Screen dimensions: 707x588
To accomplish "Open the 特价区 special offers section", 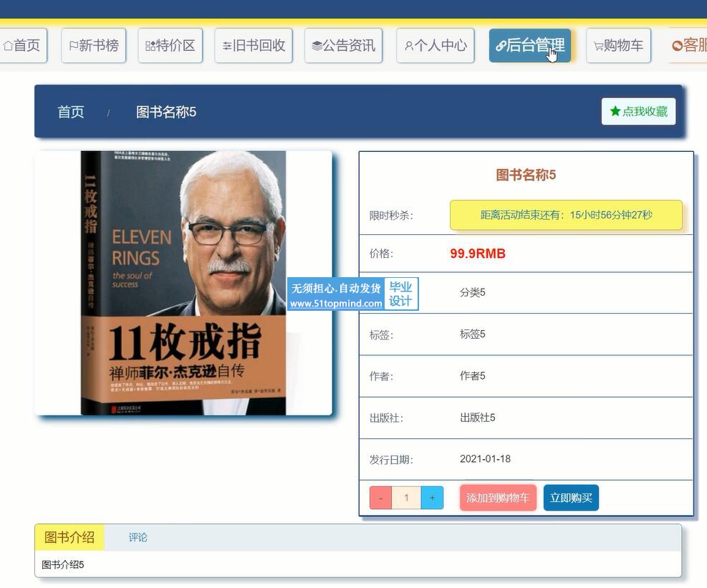I will tap(170, 45).
